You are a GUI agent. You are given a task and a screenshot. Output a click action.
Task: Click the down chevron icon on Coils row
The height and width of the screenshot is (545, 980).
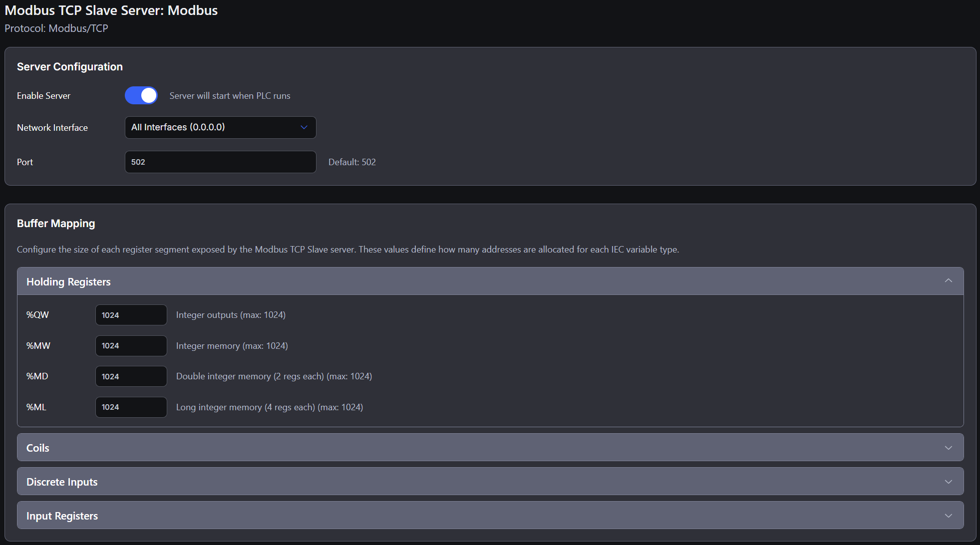(x=948, y=448)
